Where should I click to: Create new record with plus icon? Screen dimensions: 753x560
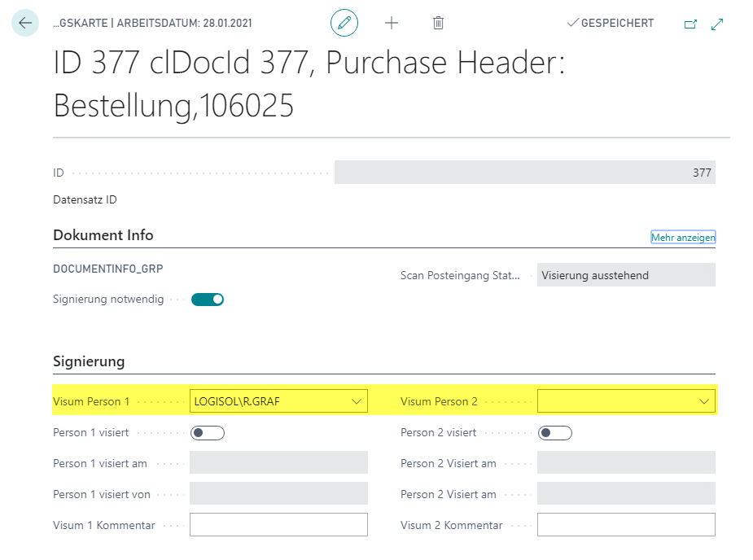(392, 23)
